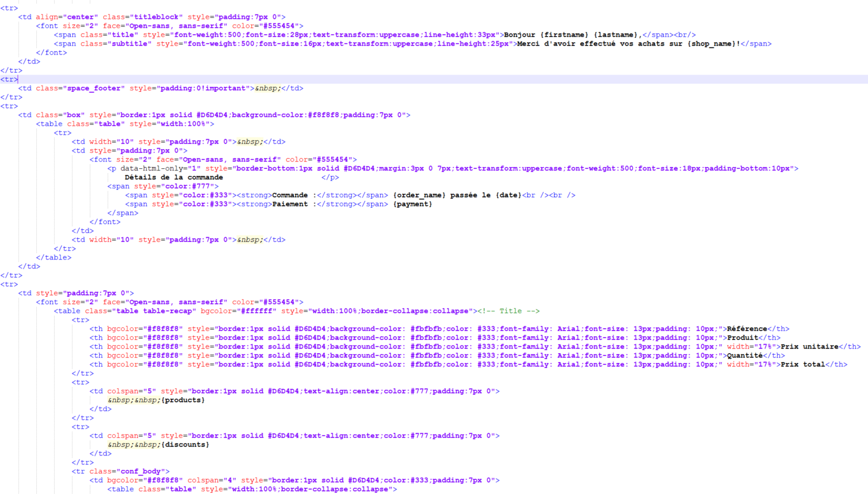Image resolution: width=868 pixels, height=494 pixels.
Task: Click the text '{order_name} passée le {date}'
Action: [457, 195]
